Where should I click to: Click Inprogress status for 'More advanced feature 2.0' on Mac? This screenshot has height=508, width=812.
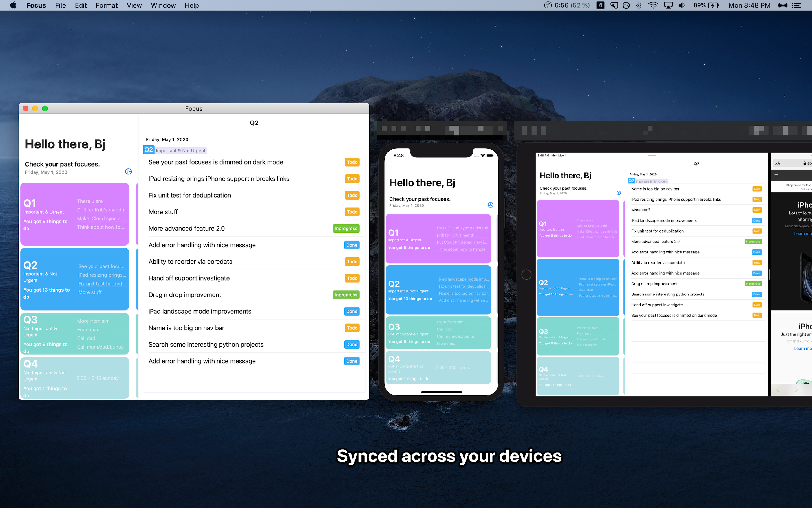pos(346,229)
